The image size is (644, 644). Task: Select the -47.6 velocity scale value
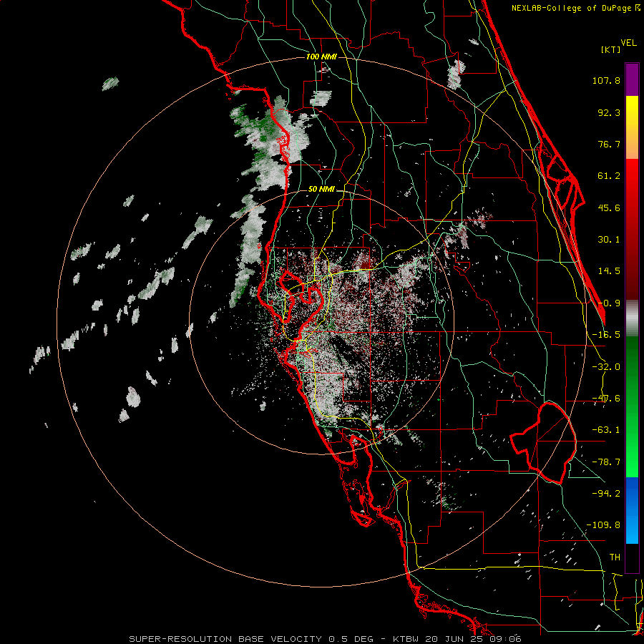[x=606, y=399]
